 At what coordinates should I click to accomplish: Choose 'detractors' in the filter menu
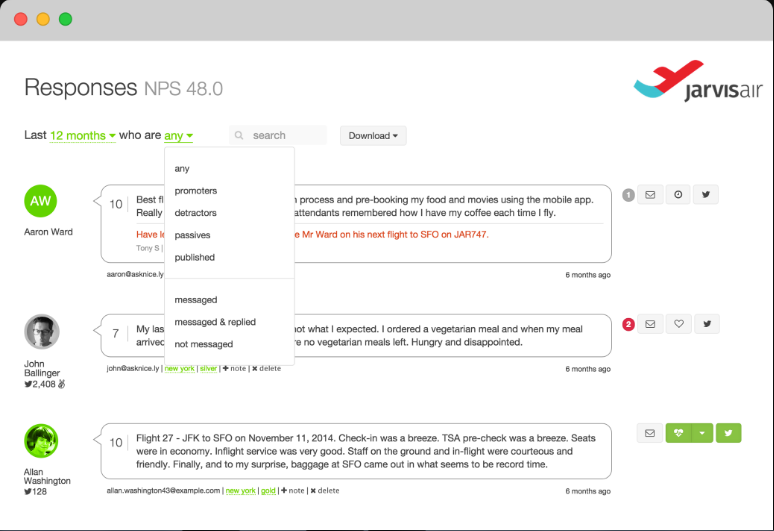[x=195, y=213]
